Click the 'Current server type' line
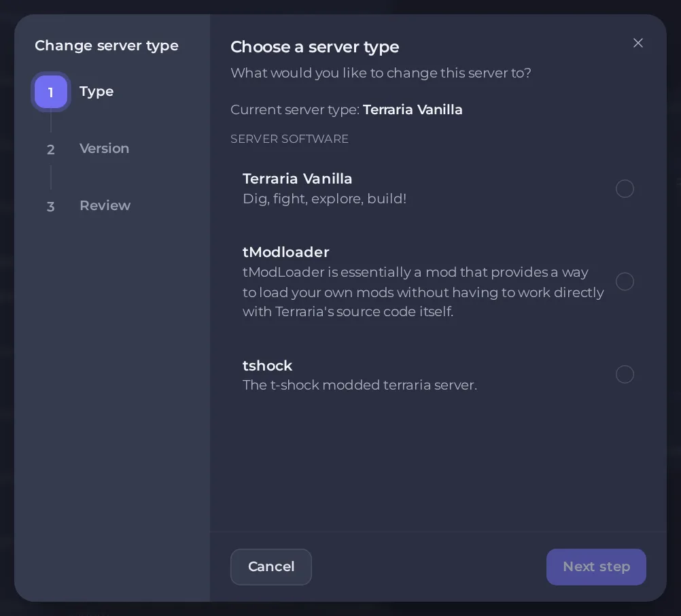The height and width of the screenshot is (616, 681). point(346,109)
